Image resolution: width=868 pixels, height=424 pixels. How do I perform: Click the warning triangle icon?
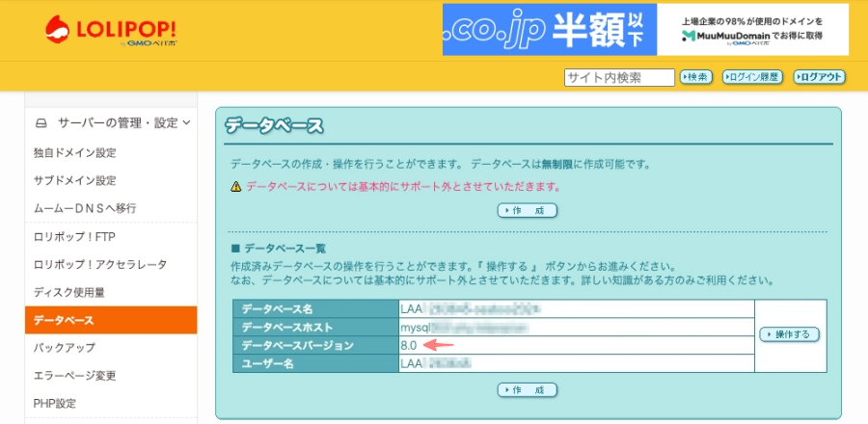(x=236, y=187)
